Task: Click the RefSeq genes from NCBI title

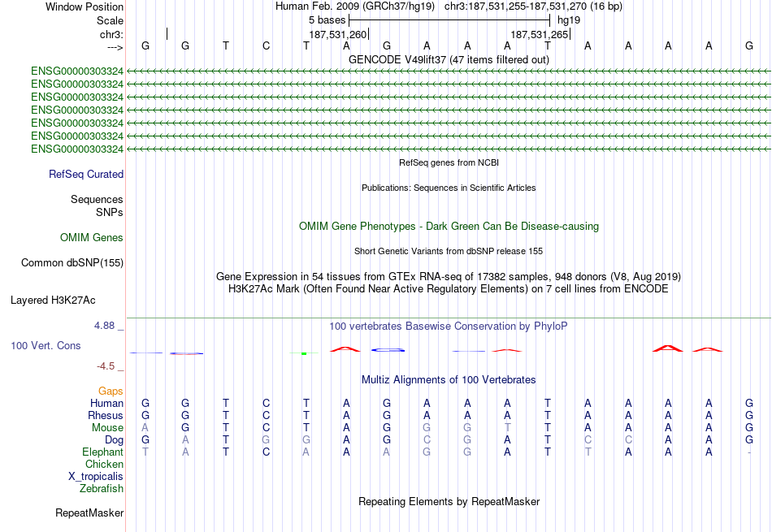Action: [449, 162]
